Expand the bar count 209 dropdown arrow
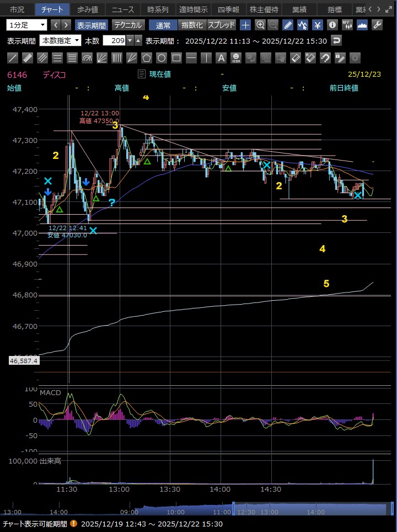This screenshot has height=532, width=397. coord(130,40)
